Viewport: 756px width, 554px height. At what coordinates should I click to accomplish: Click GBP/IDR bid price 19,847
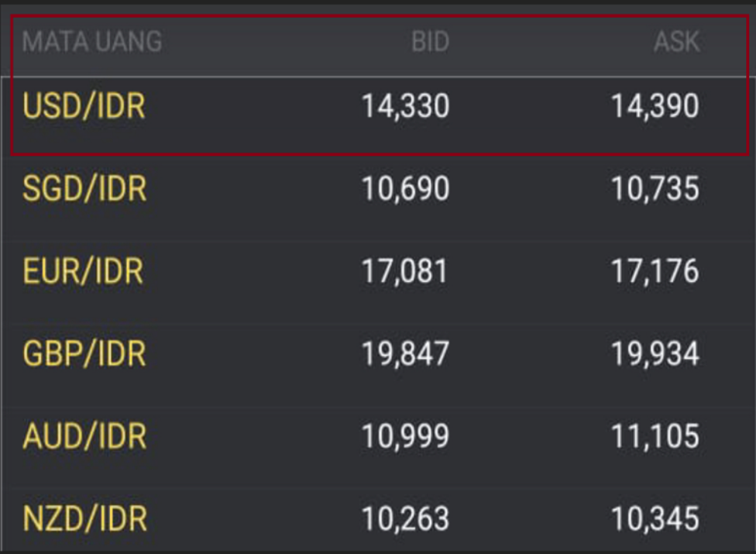tap(405, 354)
